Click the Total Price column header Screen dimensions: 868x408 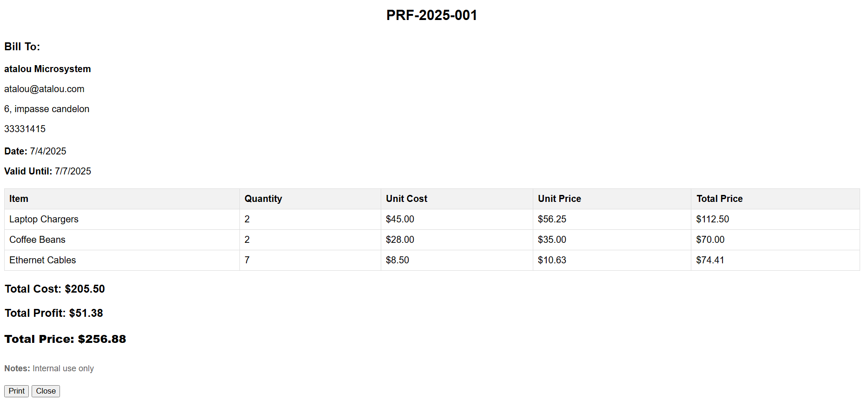click(x=719, y=199)
